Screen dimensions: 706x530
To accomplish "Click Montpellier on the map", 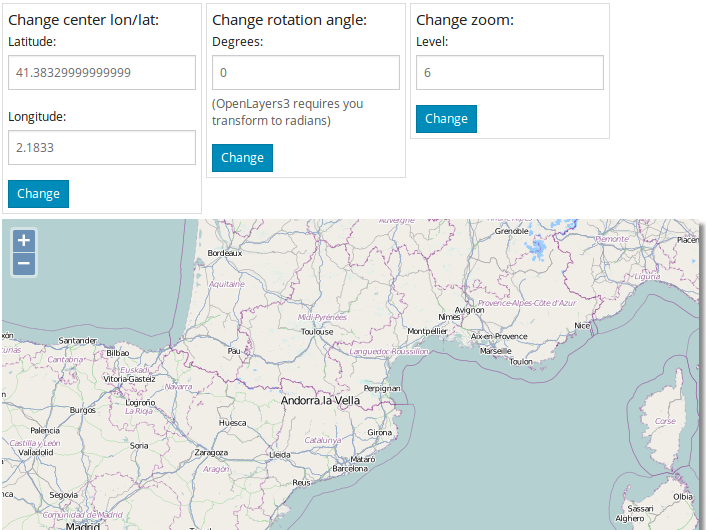I will coord(428,330).
